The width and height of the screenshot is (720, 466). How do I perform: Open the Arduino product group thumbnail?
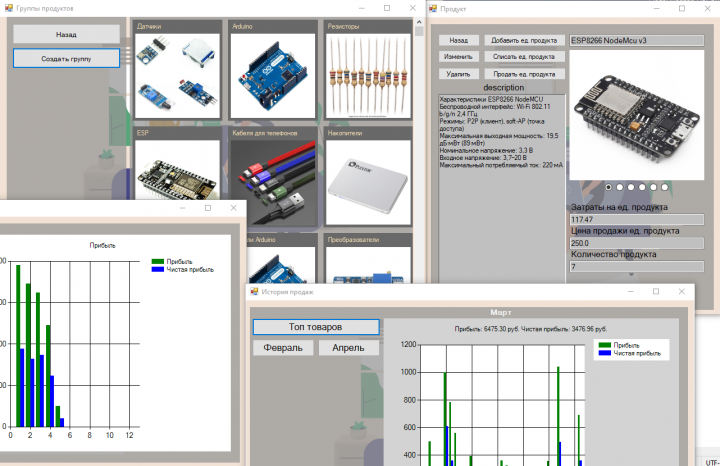[273, 76]
